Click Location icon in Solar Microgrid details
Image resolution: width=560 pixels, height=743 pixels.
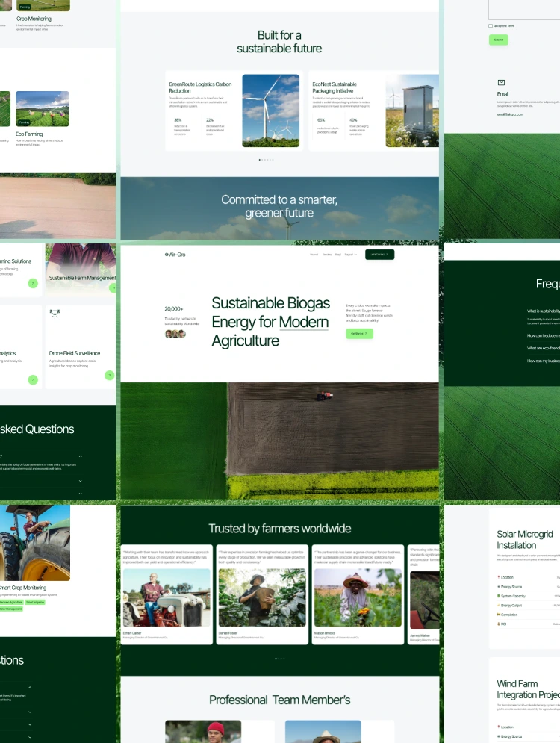pos(499,577)
